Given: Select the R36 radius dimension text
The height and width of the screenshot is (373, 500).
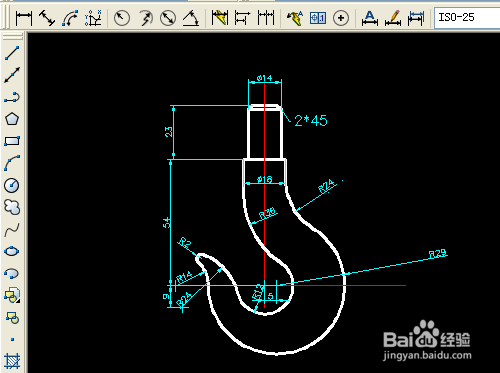Looking at the screenshot, I should [268, 214].
